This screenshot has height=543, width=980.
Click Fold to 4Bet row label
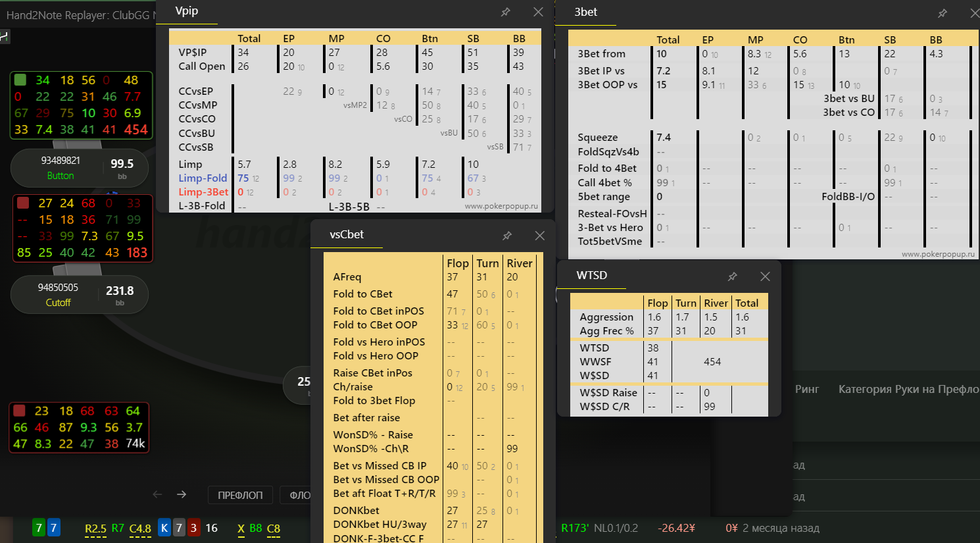click(607, 168)
